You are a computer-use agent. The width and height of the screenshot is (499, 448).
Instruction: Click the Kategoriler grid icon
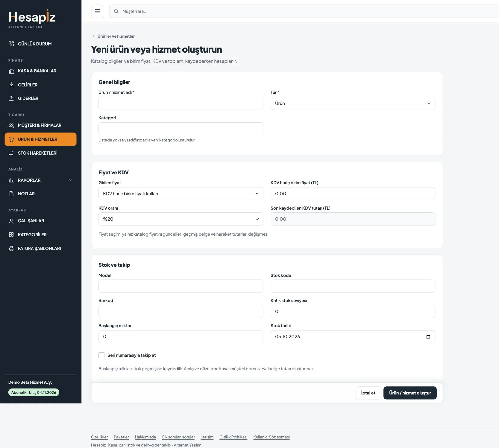(11, 235)
